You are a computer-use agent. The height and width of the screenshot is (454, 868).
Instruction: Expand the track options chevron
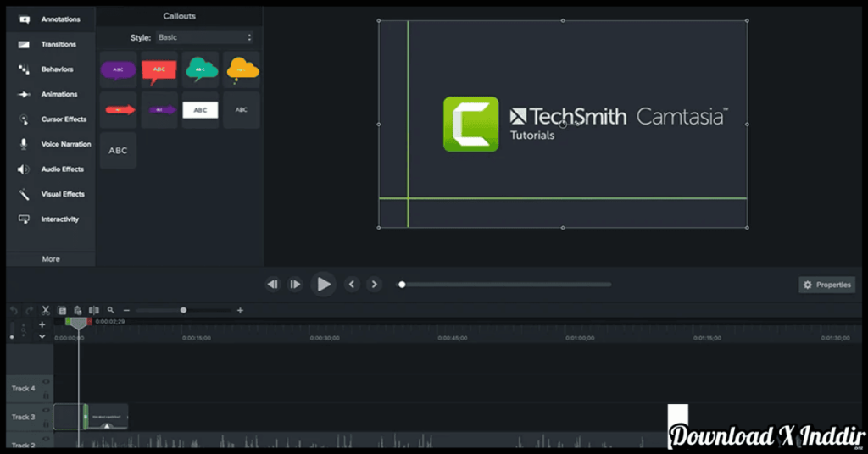(x=42, y=336)
